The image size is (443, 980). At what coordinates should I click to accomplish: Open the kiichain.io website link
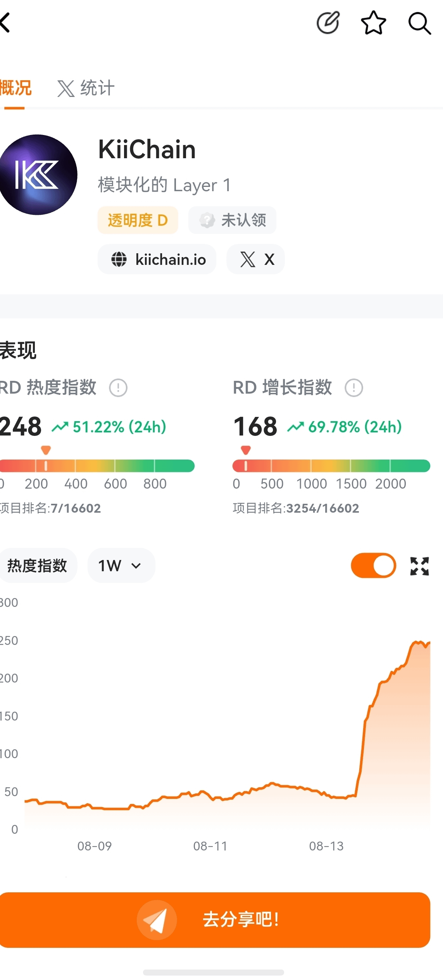point(157,259)
